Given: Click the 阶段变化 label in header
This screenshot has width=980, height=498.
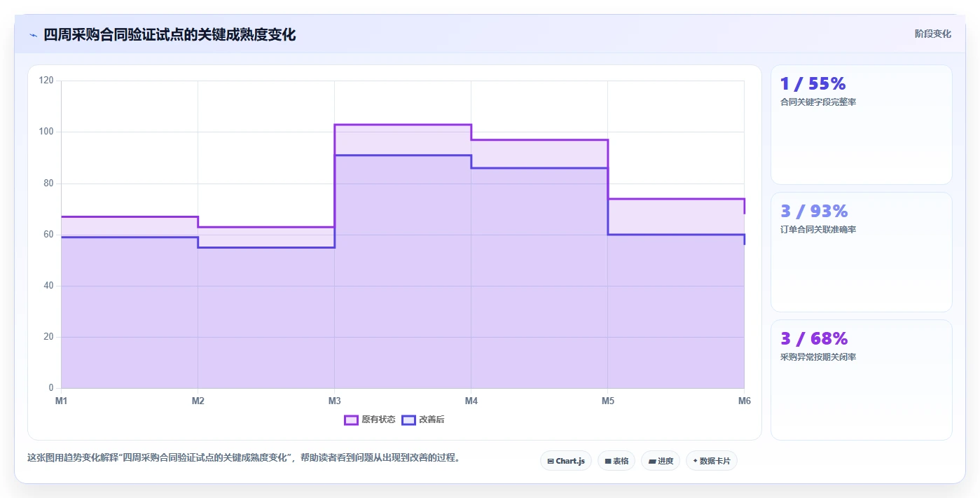Looking at the screenshot, I should point(933,34).
